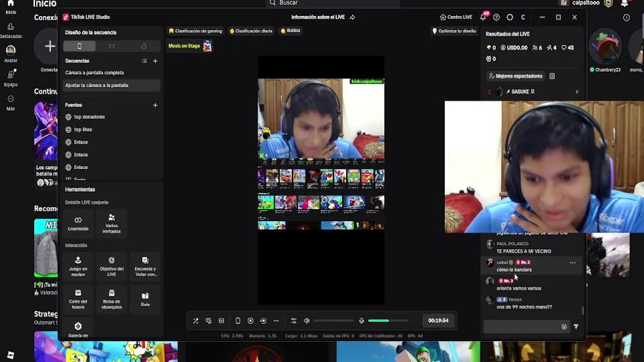644x362 pixels.
Task: Click the record button in bottom toolbar
Action: pos(251,321)
